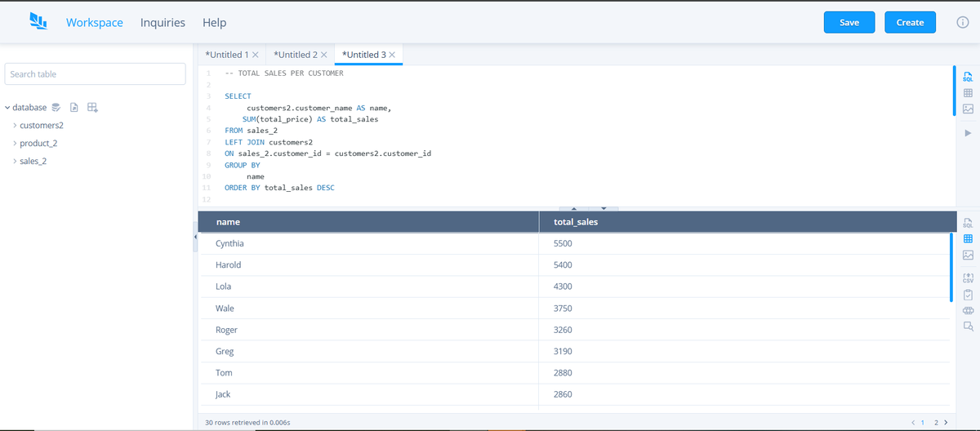Click the 3750 total_sales value
980x431 pixels.
563,309
